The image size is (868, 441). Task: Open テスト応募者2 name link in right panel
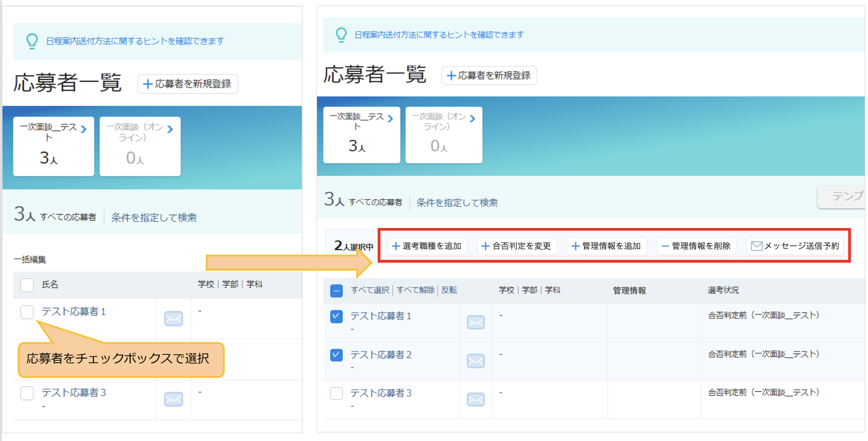[381, 355]
